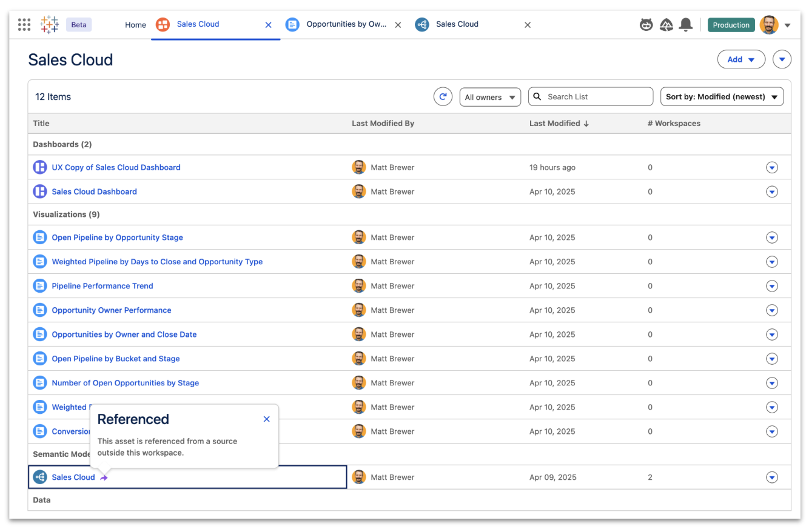Open the Einstein assistant icon
Screen dimensions: 809x532
tap(646, 25)
